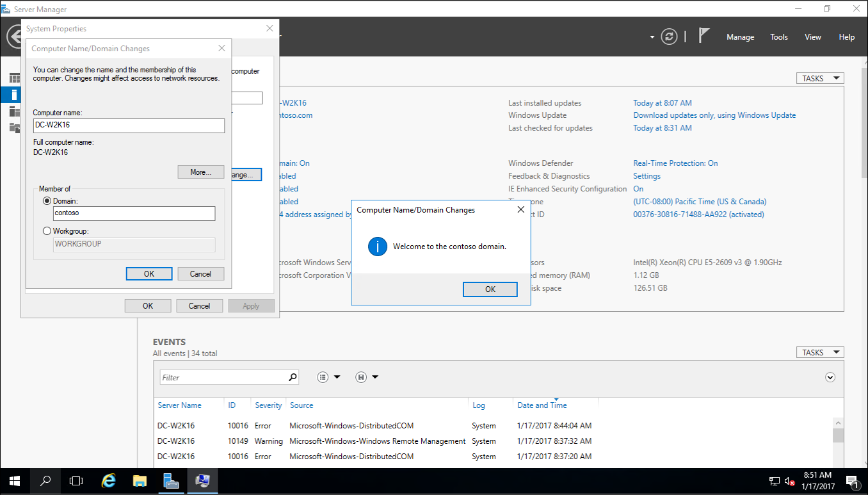This screenshot has height=495, width=868.
Task: Click the Computer name text field
Action: (x=129, y=126)
